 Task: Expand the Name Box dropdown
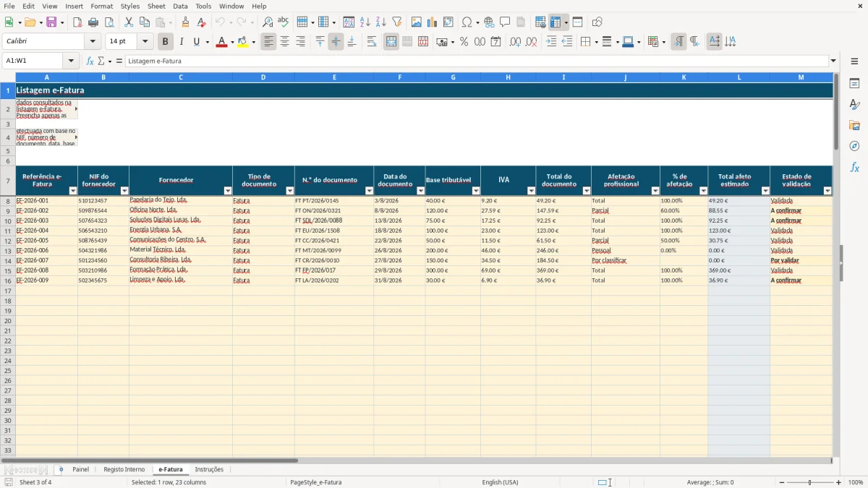pos(71,61)
